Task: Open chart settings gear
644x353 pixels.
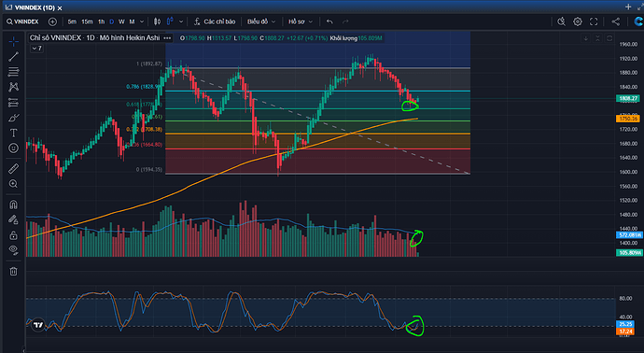Action: tap(578, 21)
